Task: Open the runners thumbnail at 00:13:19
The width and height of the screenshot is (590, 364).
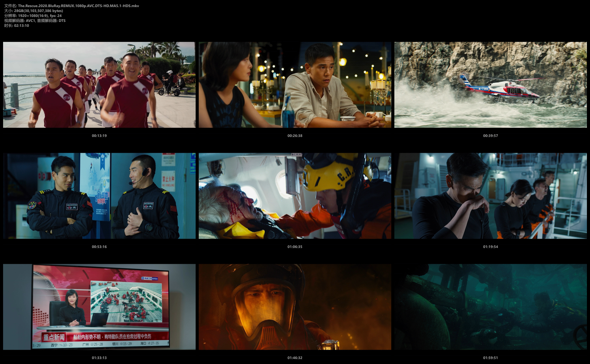Action: [99, 85]
